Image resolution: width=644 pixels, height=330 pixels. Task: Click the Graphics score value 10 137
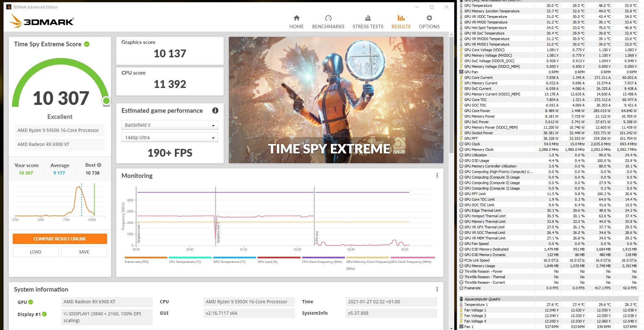[170, 53]
